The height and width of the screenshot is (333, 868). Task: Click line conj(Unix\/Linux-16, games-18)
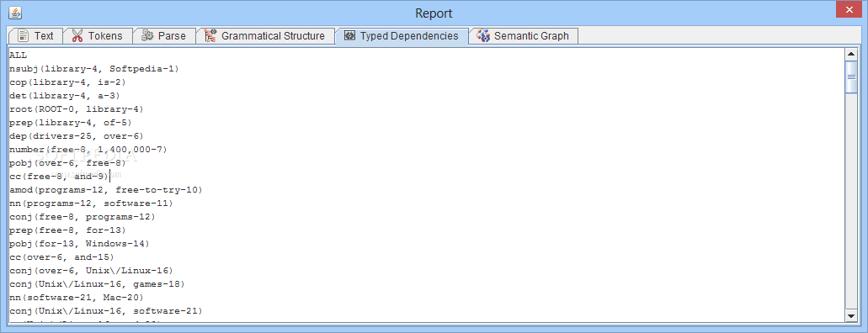97,284
